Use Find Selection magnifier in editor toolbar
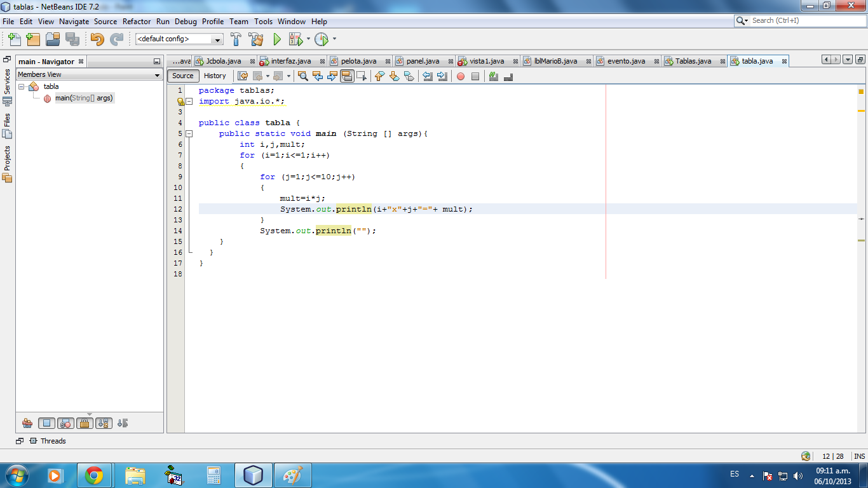 (x=302, y=76)
